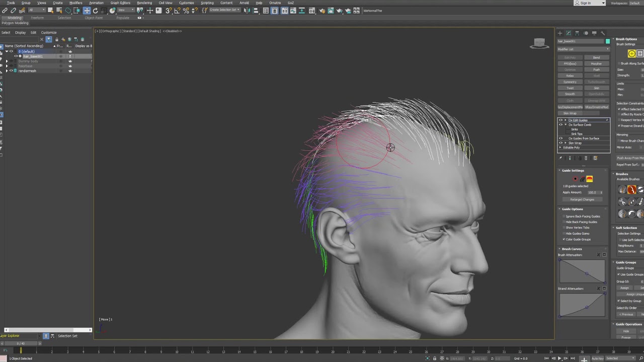Open the Display command panel tab
644x362 pixels.
[x=594, y=33]
